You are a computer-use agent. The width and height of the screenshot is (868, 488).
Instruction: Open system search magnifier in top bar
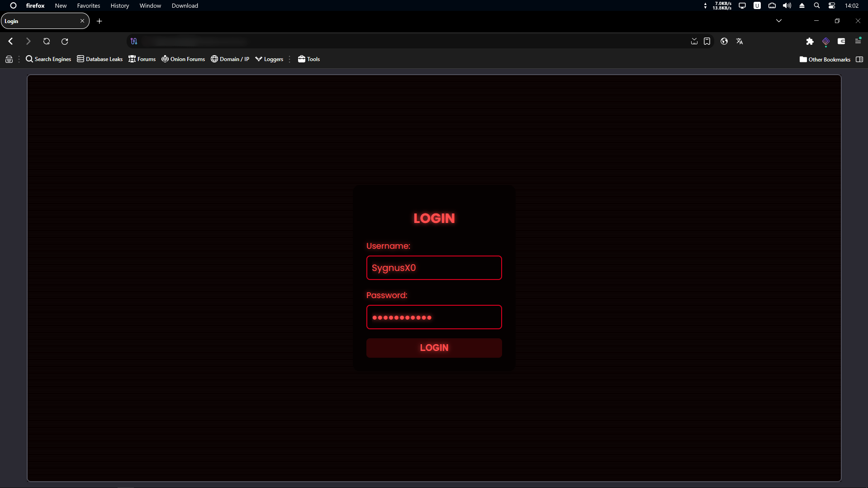817,5
